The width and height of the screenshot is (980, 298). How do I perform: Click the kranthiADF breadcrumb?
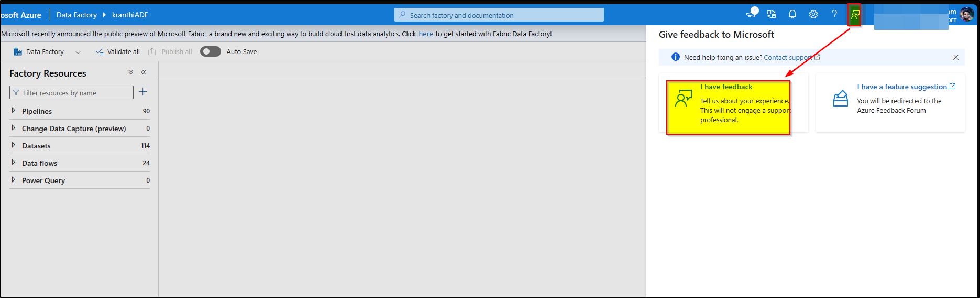point(130,15)
